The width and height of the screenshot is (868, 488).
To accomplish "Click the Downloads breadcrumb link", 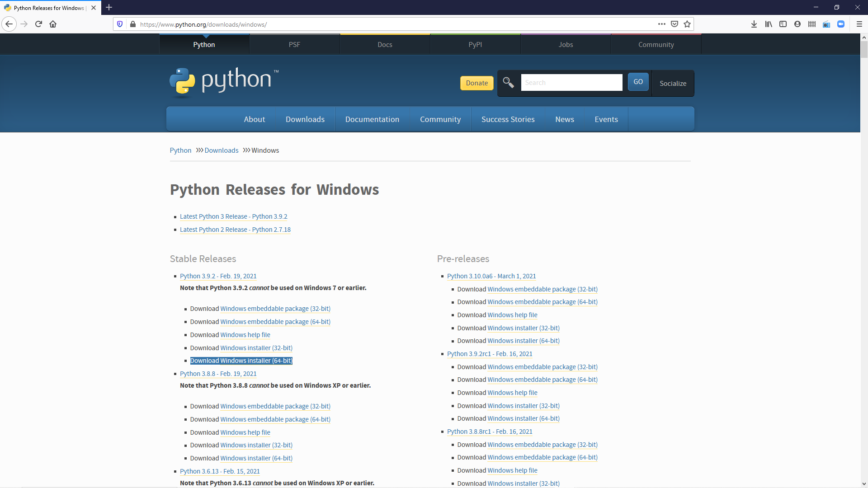I will tap(222, 150).
